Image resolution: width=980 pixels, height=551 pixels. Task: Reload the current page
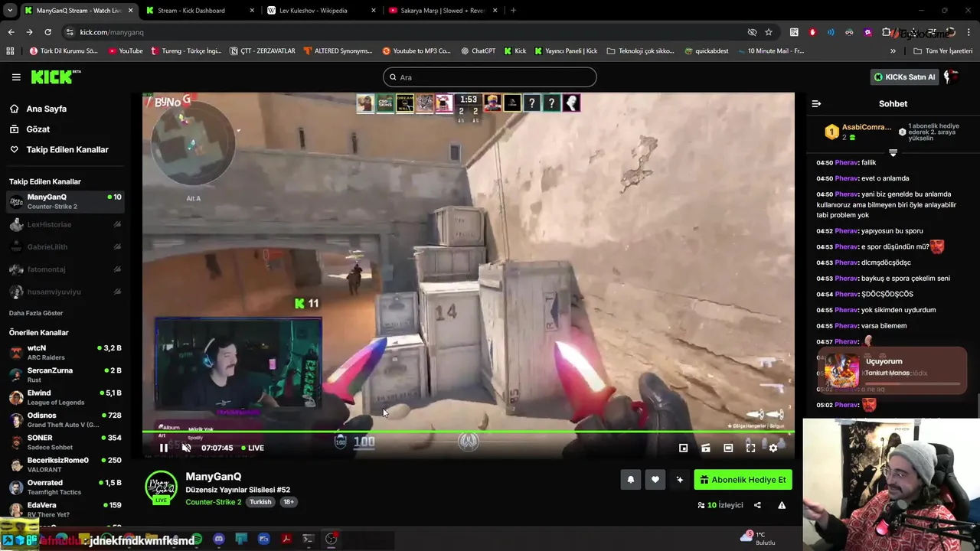pos(47,32)
